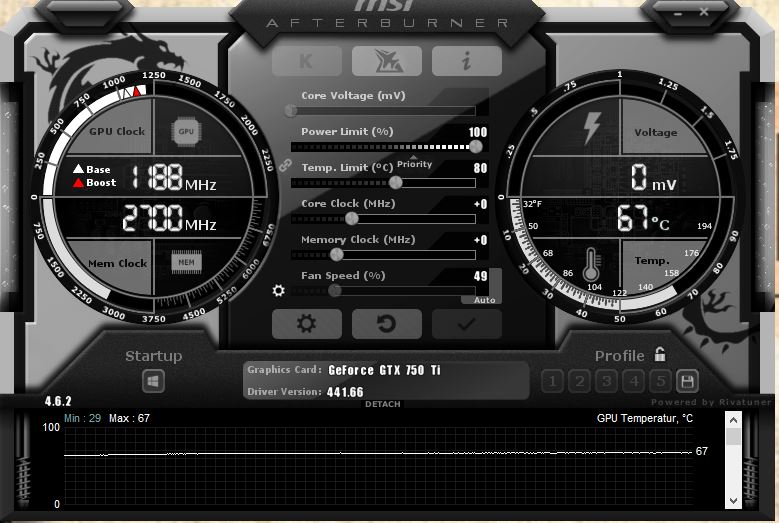Click the Fan Speed value 49

click(x=480, y=276)
